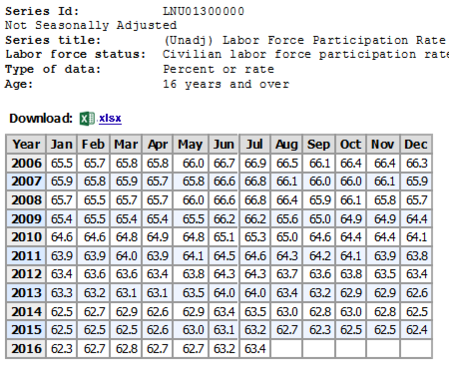Image resolution: width=449 pixels, height=366 pixels.
Task: Select the Jan column header
Action: click(x=62, y=144)
